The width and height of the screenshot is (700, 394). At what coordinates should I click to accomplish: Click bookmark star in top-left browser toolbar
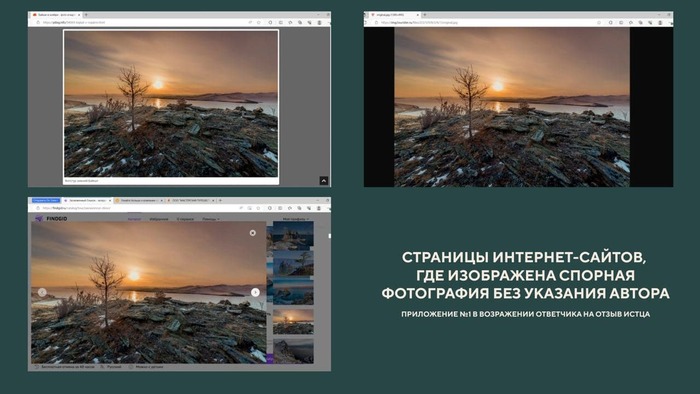click(x=259, y=22)
